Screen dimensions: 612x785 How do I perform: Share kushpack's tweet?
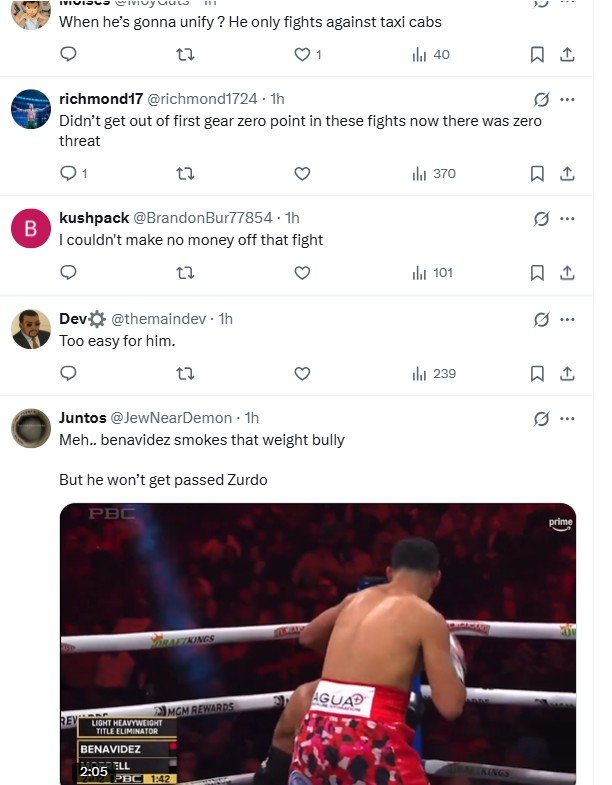567,273
